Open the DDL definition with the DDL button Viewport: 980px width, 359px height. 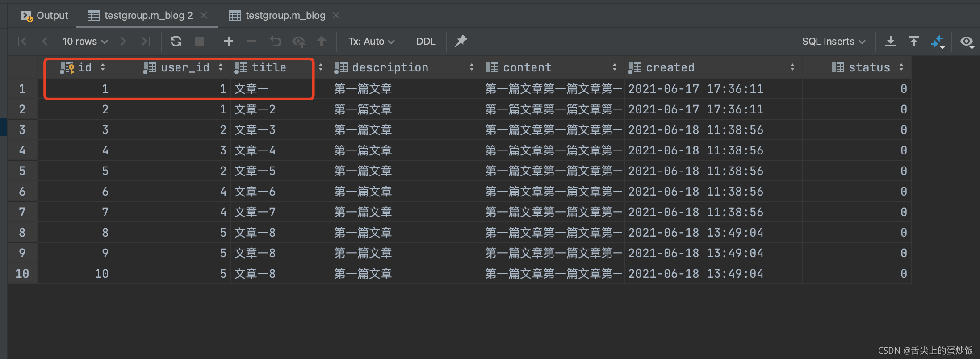(425, 41)
